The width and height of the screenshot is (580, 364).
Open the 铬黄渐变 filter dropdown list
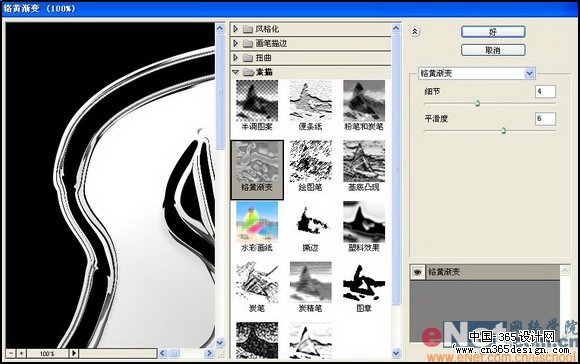pos(529,73)
